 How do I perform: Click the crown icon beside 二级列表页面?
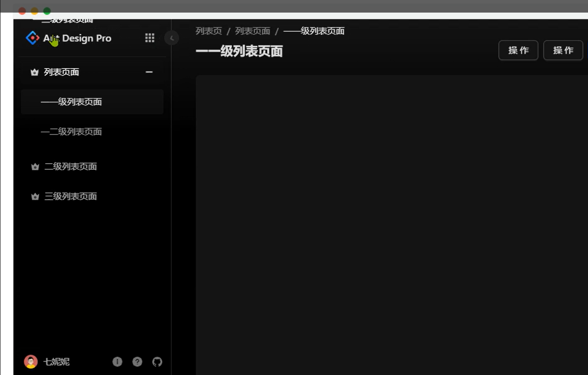[x=34, y=166]
